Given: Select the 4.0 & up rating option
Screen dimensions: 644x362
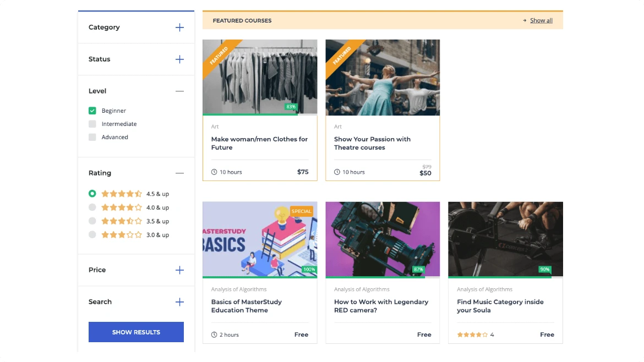Looking at the screenshot, I should pos(92,207).
